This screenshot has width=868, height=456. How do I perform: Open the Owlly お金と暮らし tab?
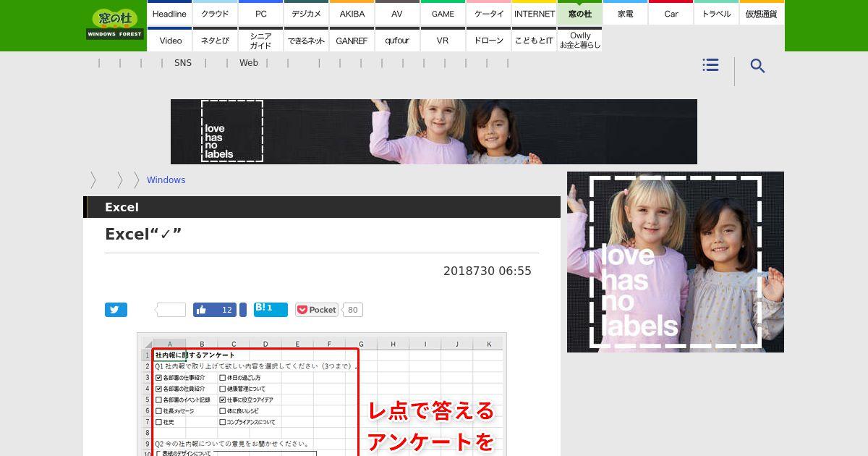pyautogui.click(x=579, y=41)
